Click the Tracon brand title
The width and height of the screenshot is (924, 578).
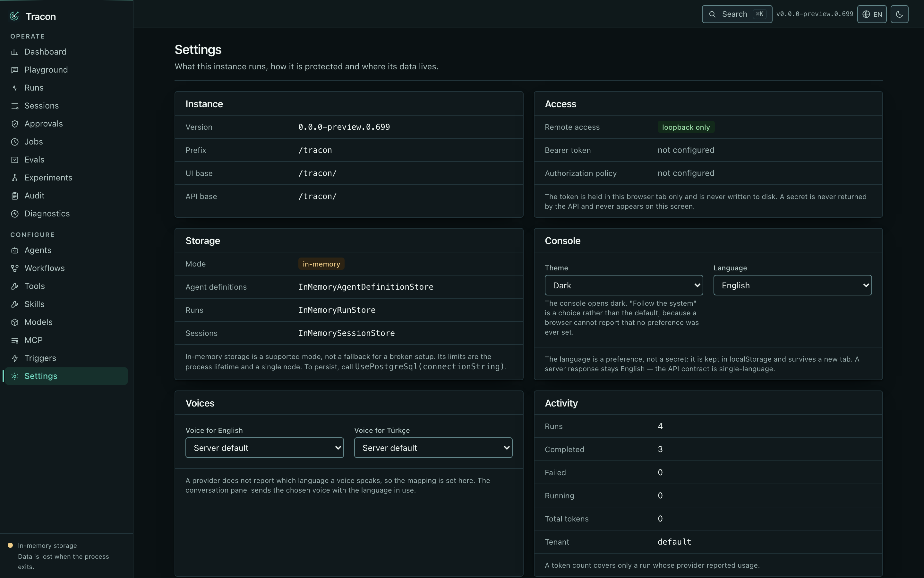coord(41,16)
